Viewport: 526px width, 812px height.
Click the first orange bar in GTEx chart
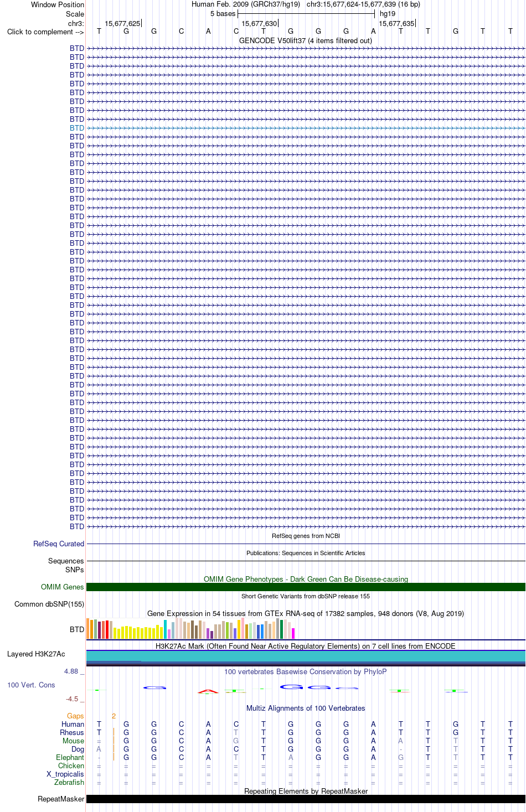coord(87,628)
